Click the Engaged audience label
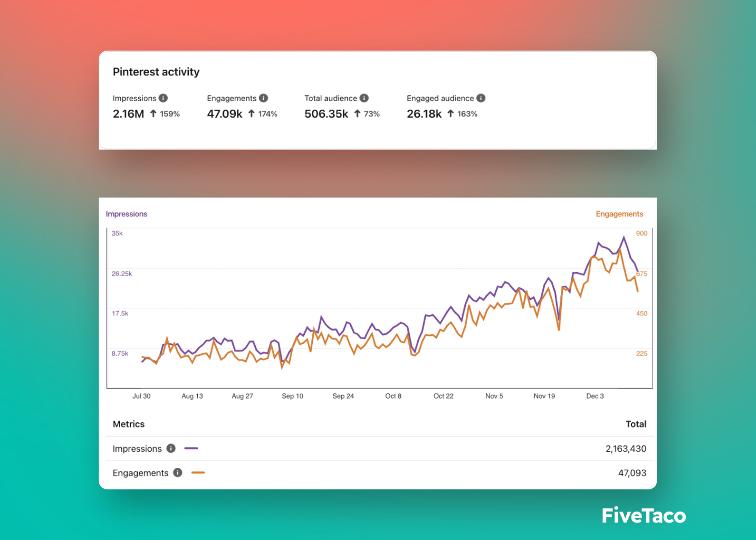The height and width of the screenshot is (540, 756). click(x=441, y=98)
